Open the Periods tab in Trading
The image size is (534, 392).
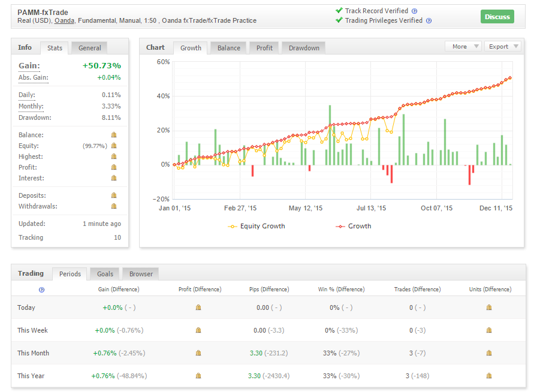click(70, 274)
